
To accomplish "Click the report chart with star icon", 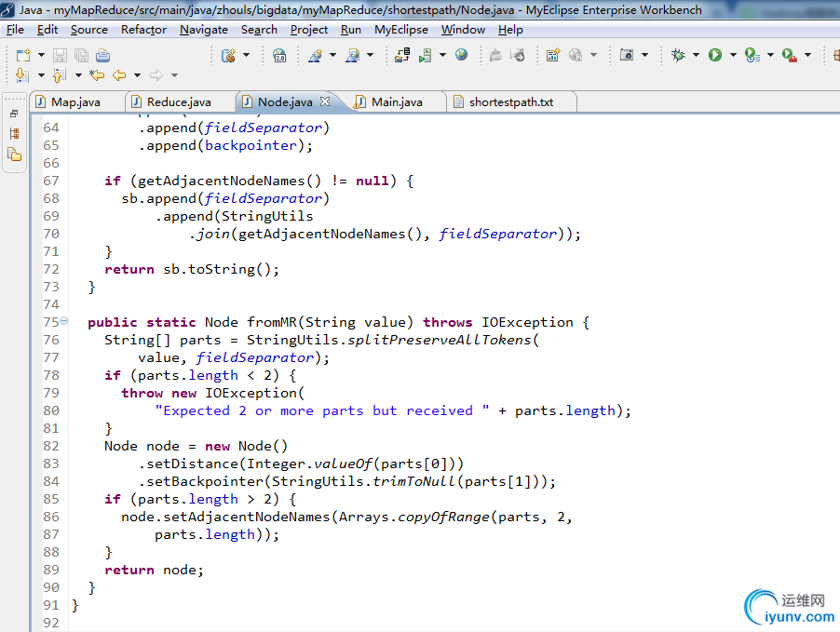I will [x=553, y=55].
